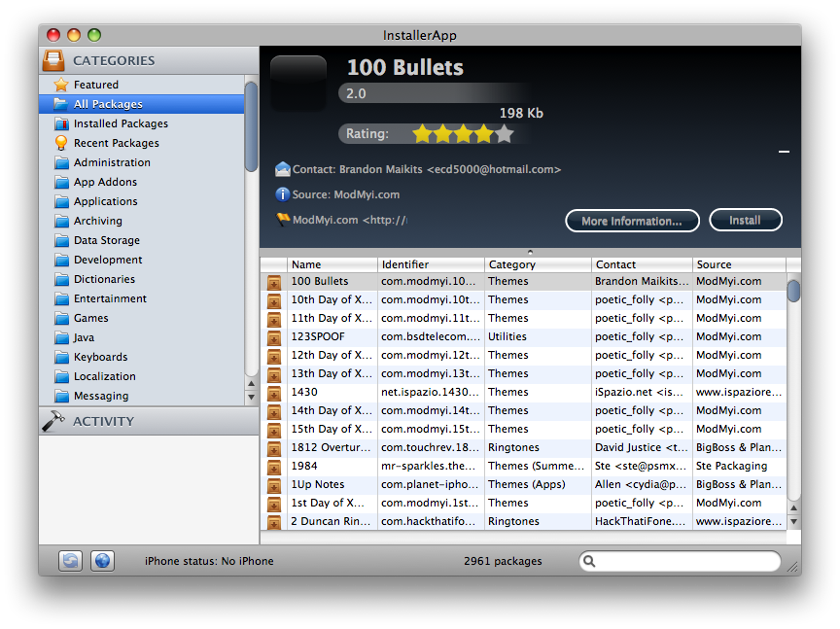Image resolution: width=840 pixels, height=629 pixels.
Task: Click the Utilities category cell
Action: (x=538, y=337)
